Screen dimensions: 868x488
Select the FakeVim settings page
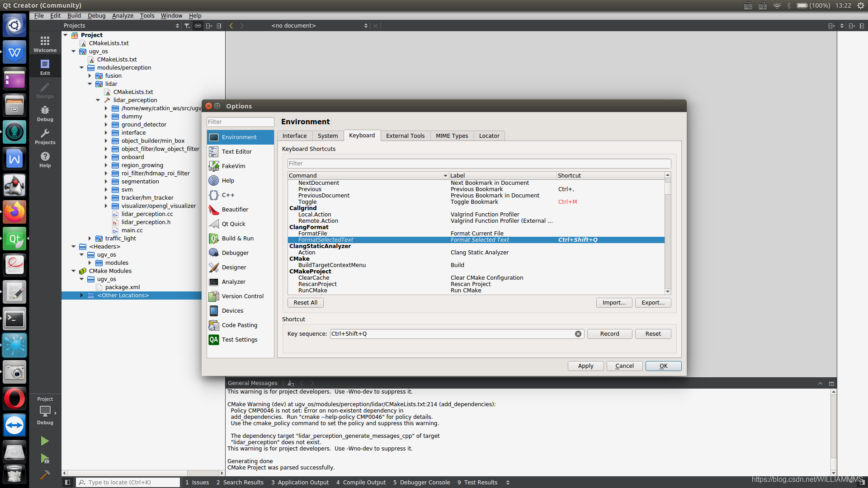[x=234, y=166]
